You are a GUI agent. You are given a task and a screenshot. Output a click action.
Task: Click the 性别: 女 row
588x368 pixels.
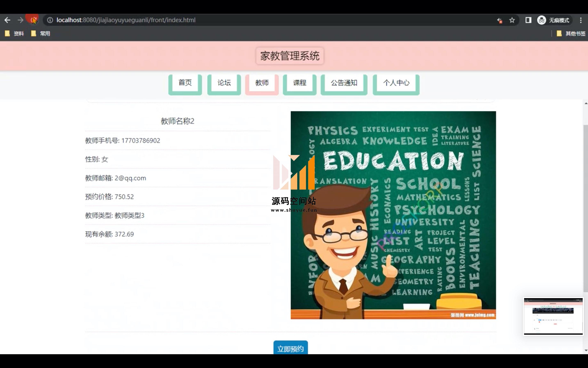click(x=178, y=159)
